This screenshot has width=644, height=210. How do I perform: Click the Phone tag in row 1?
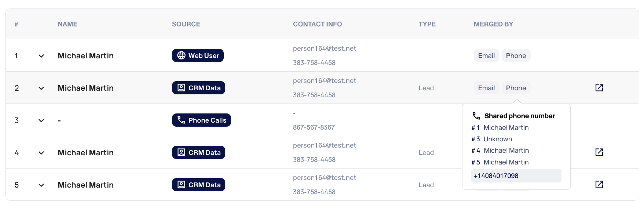click(516, 55)
